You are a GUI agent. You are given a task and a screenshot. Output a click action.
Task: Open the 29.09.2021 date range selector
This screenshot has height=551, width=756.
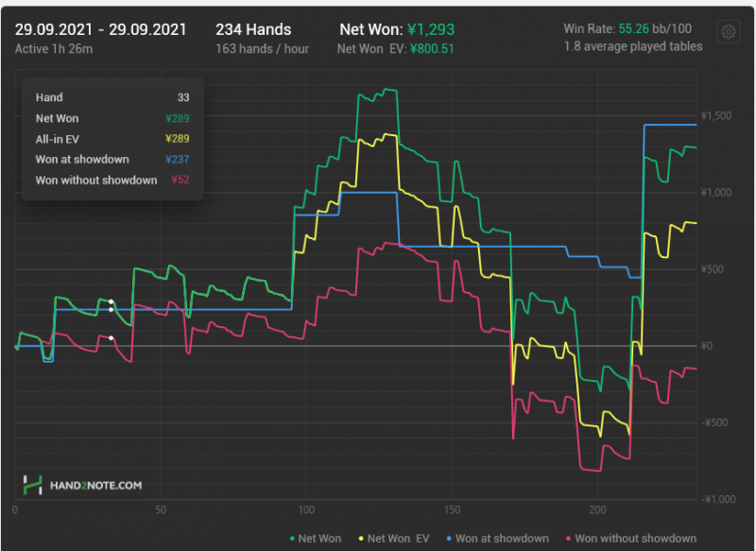100,28
